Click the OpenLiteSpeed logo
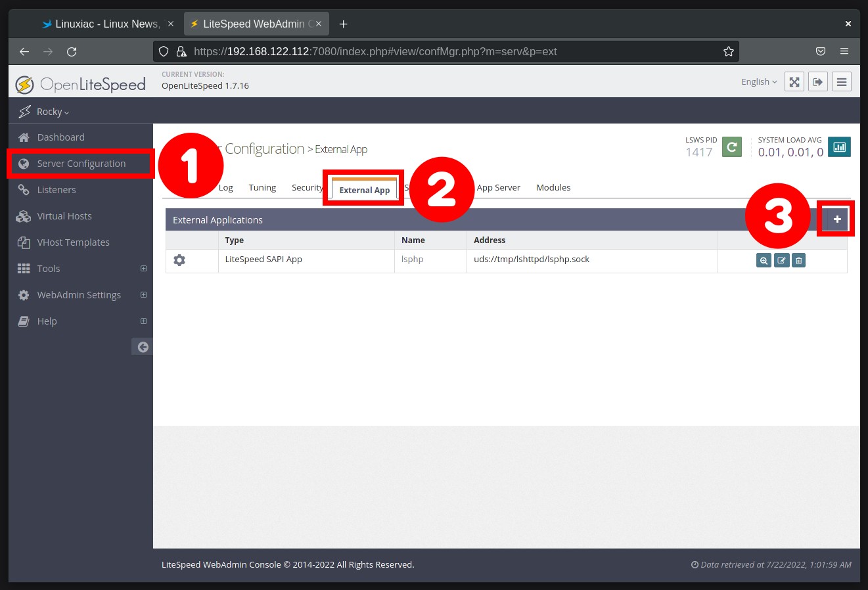 click(81, 85)
